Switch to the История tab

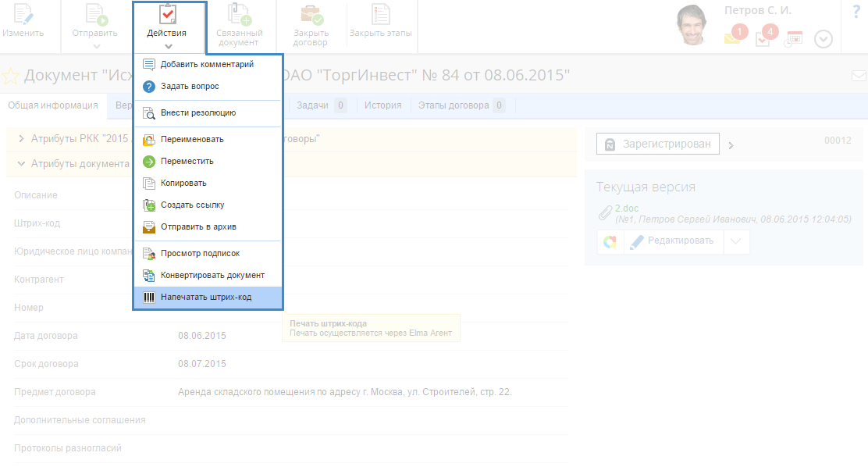tap(383, 105)
